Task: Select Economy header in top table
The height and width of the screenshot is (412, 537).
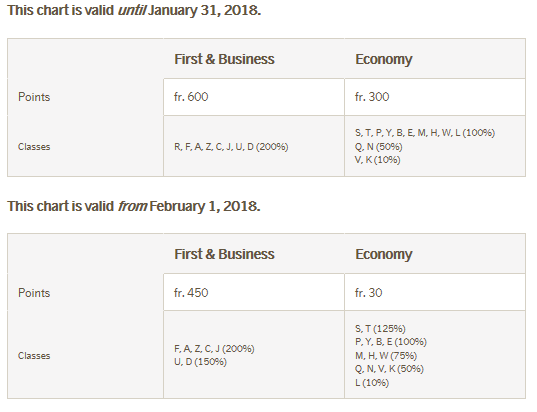Action: pos(384,59)
